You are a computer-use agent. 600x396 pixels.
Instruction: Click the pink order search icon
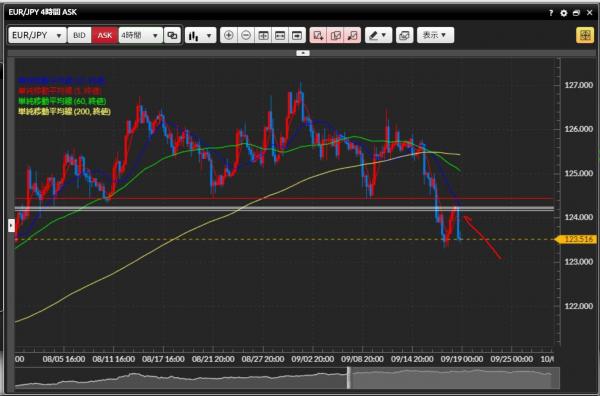352,35
